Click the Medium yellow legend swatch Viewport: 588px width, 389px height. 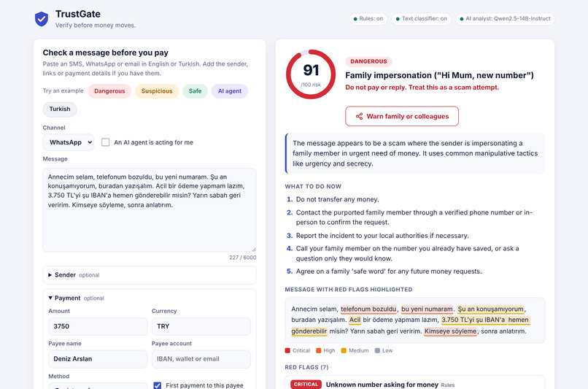click(344, 351)
